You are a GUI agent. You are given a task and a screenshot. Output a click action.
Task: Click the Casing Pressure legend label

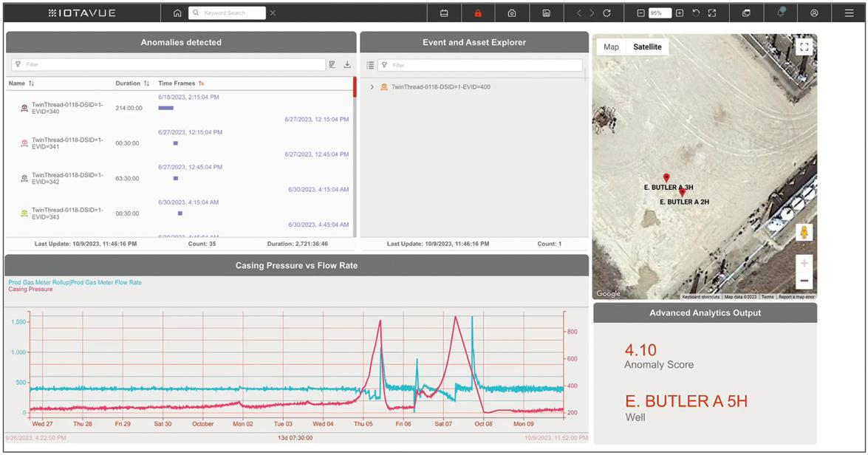coord(30,290)
